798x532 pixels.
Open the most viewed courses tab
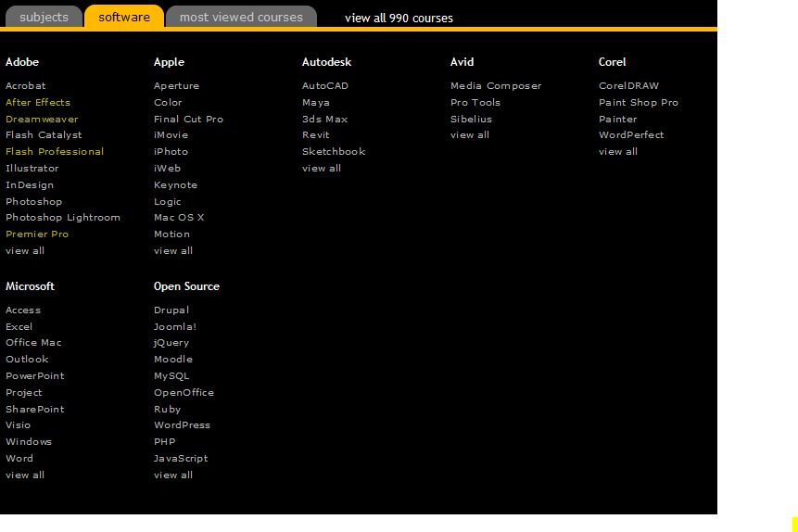pyautogui.click(x=241, y=17)
